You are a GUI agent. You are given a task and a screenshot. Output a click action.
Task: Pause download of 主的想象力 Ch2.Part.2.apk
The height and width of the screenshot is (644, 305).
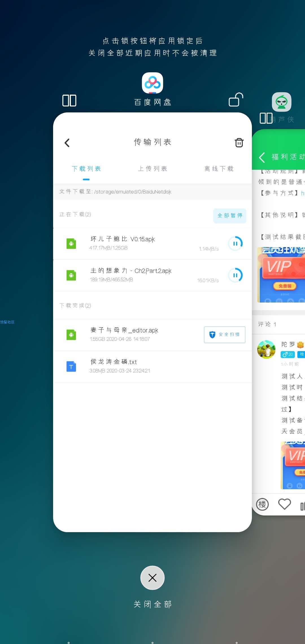pos(235,275)
